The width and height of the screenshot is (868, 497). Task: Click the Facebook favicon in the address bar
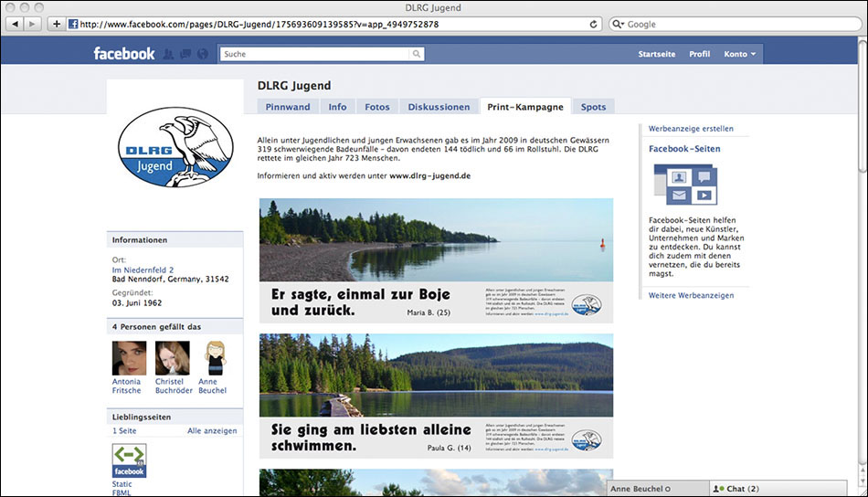pos(73,24)
